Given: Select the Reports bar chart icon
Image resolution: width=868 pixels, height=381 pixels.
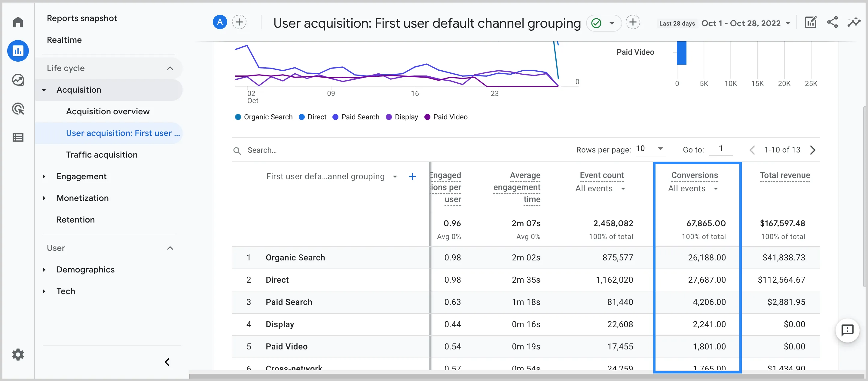Looking at the screenshot, I should pos(18,51).
